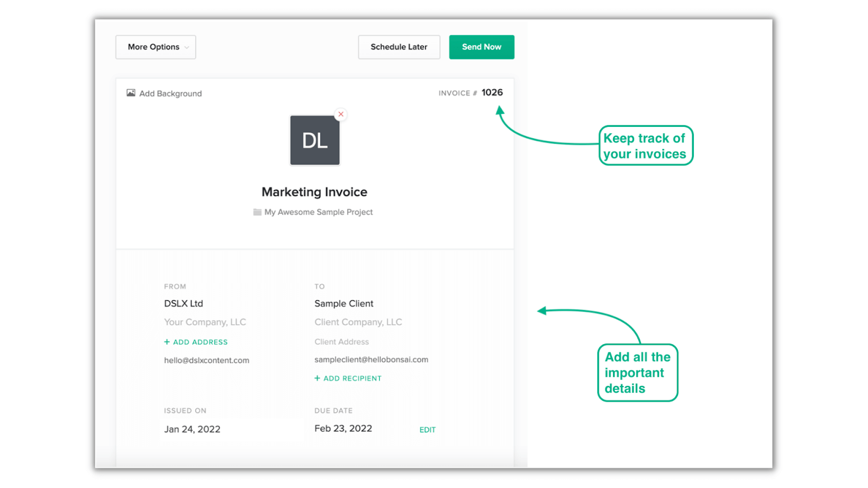This screenshot has height=488, width=868.
Task: Click the issued date Jan 24, 2022
Action: click(192, 428)
